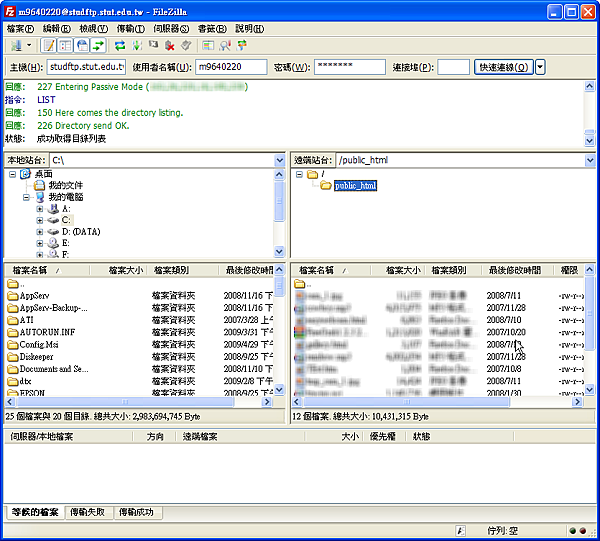The height and width of the screenshot is (541, 600).
Task: Click the port input field
Action: [453, 67]
